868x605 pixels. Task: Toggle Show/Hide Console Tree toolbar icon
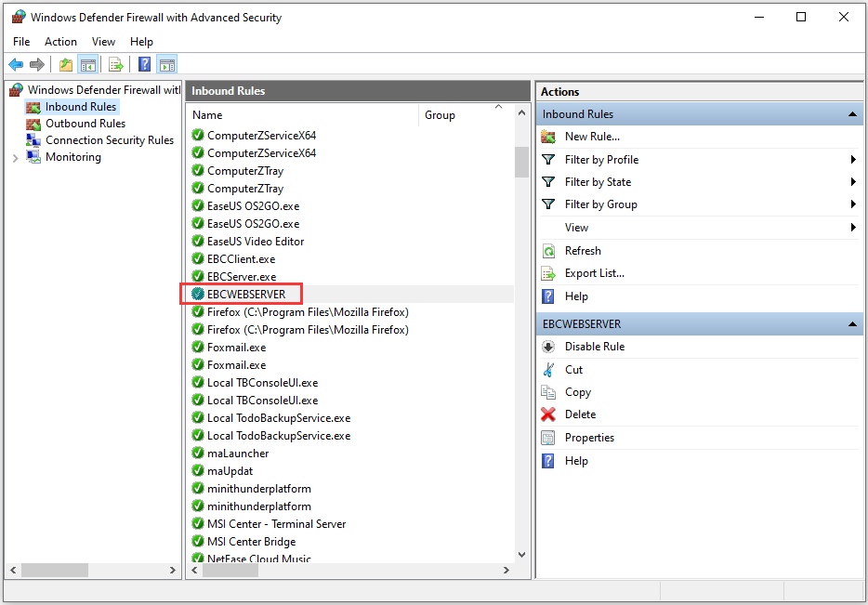tap(88, 65)
